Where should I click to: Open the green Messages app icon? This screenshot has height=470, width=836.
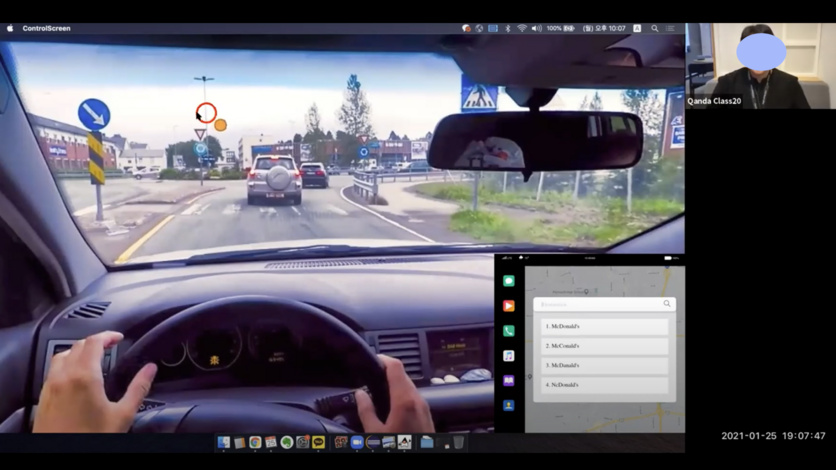(x=508, y=281)
